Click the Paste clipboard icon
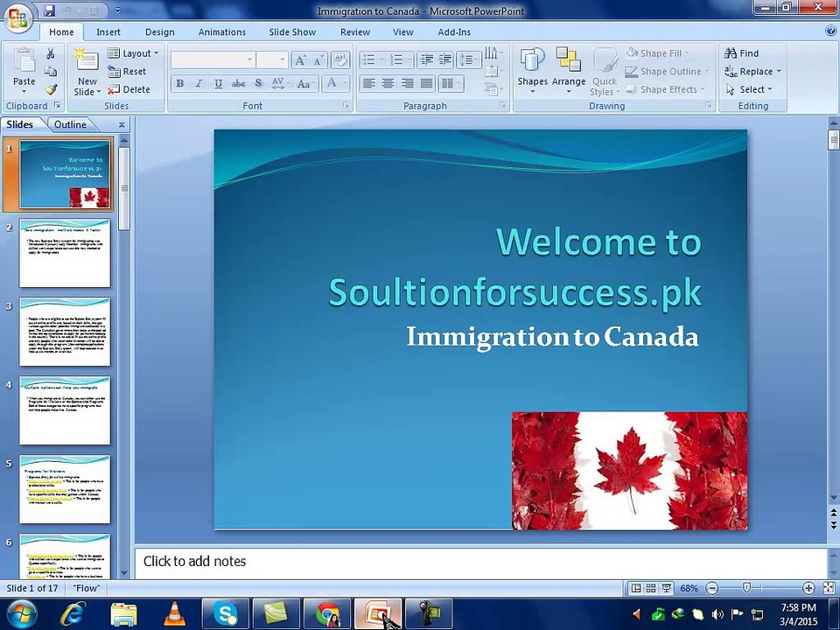The image size is (840, 630). pyautogui.click(x=24, y=60)
